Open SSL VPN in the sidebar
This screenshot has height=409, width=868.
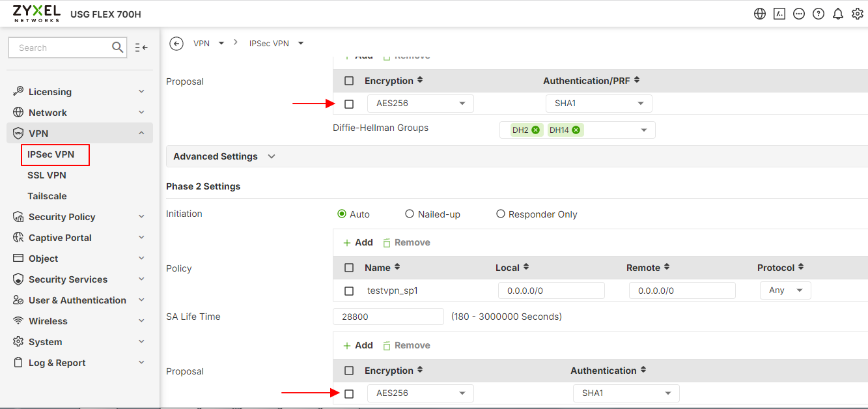point(47,175)
